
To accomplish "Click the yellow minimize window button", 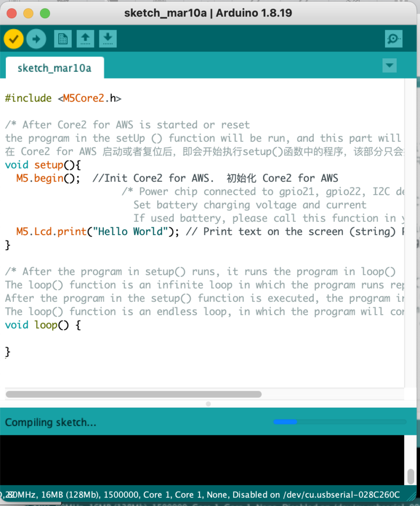I will (28, 13).
